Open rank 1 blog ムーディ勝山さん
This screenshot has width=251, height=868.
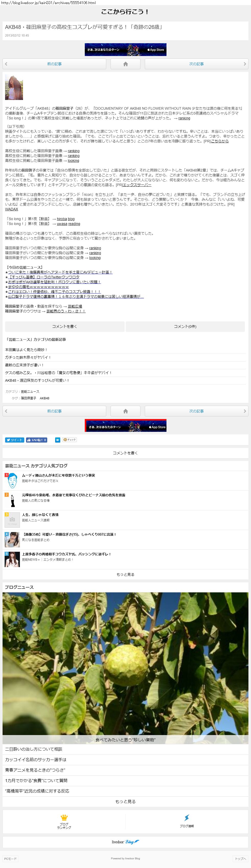click(58, 476)
